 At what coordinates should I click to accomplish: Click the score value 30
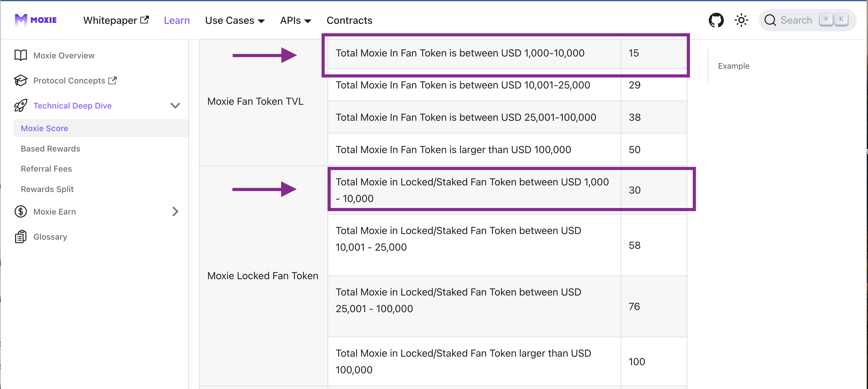pos(634,190)
